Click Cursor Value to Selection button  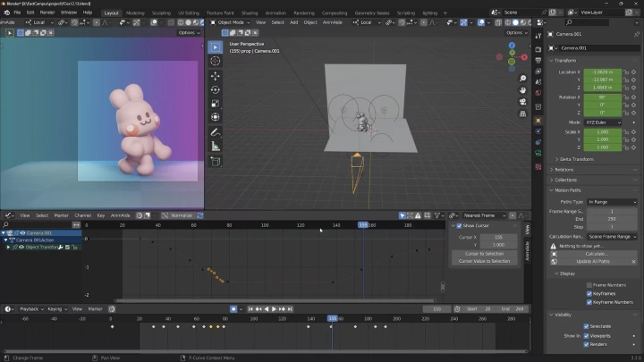(x=484, y=261)
